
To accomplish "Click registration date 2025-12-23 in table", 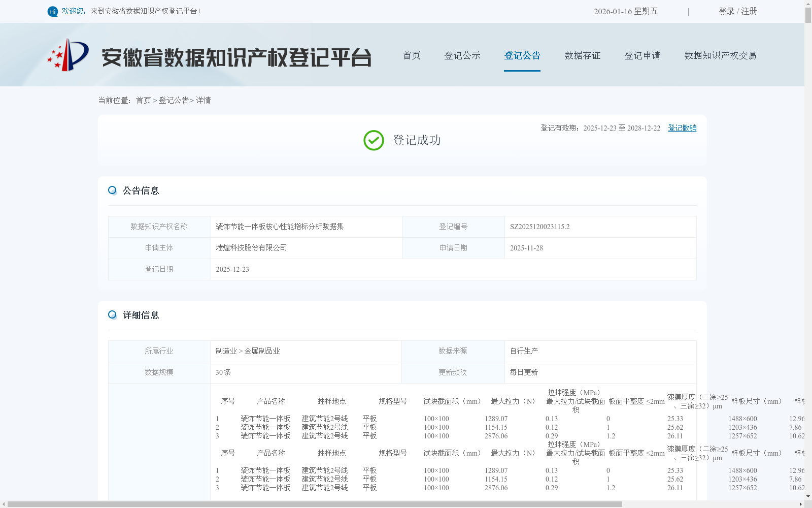I will click(x=232, y=270).
